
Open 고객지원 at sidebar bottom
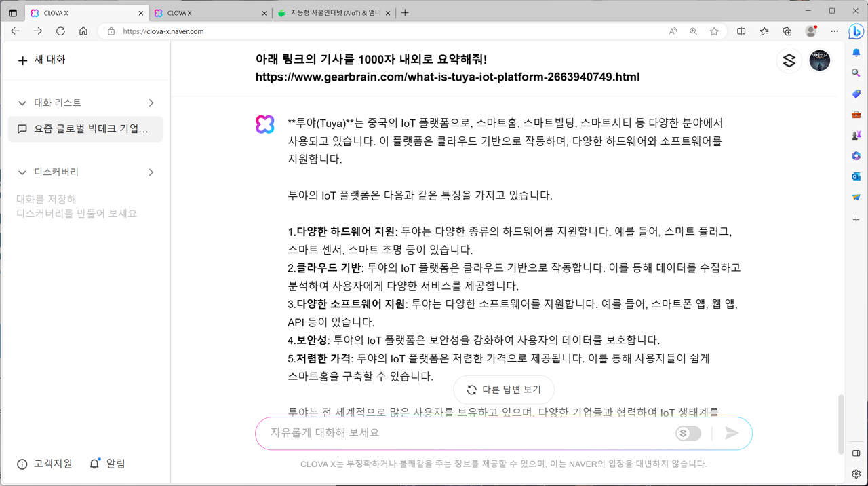tap(45, 464)
